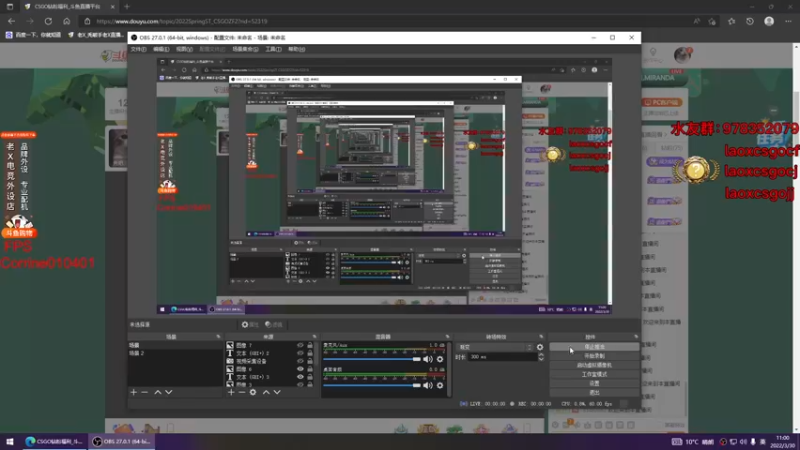Open the 编辑 menu in OBS

pyautogui.click(x=161, y=49)
